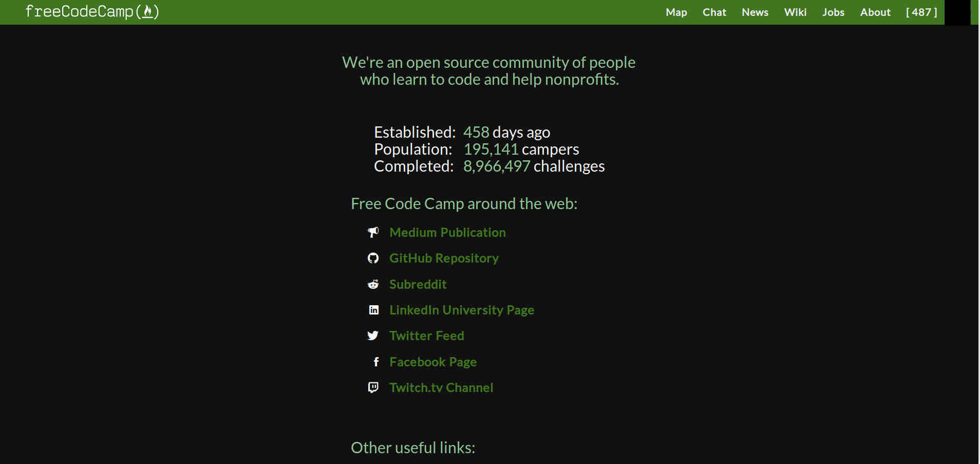Viewport: 980px width, 464px height.
Task: Open the Map navigation item
Action: (x=676, y=12)
